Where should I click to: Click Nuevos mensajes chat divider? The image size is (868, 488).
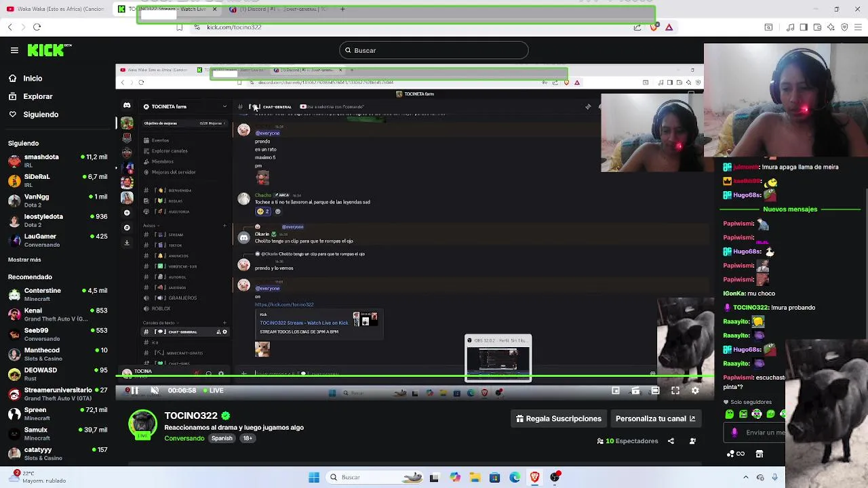790,209
